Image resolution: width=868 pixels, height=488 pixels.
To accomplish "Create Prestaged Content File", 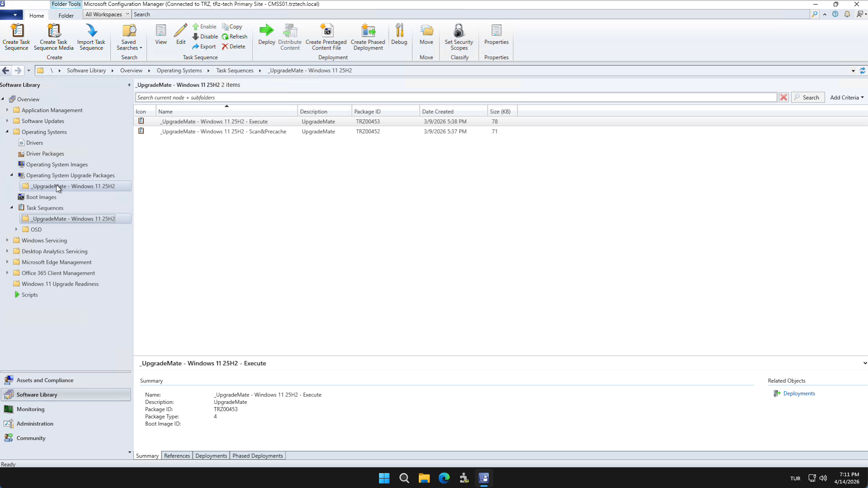I will tap(326, 37).
